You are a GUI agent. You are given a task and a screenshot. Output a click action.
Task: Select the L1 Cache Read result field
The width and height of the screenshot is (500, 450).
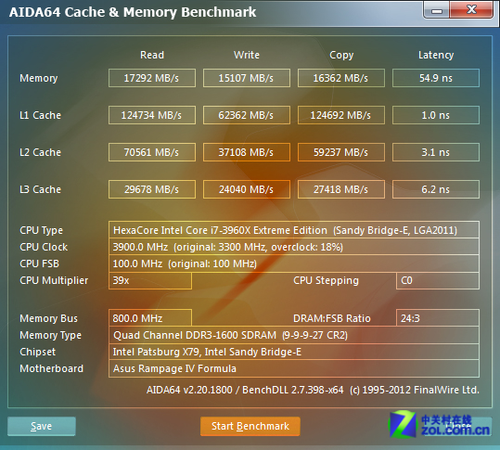[x=152, y=115]
